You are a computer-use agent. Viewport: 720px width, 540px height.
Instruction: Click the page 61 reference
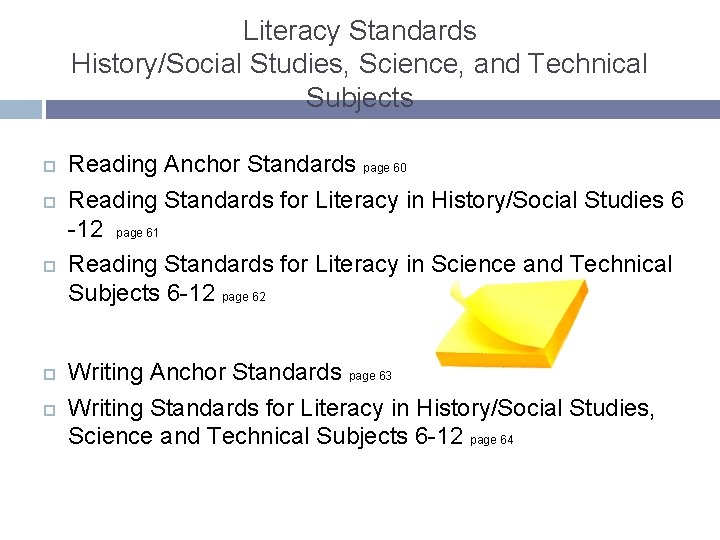coord(137,233)
